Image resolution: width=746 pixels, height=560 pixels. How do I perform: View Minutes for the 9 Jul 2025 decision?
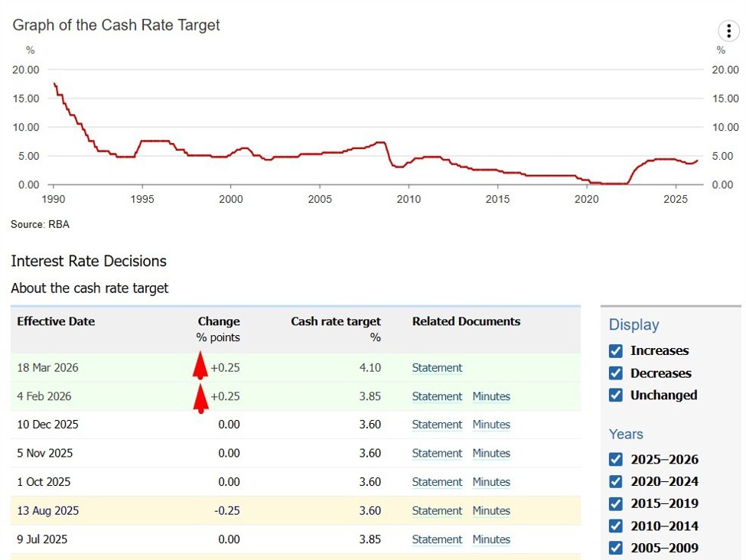(x=491, y=539)
